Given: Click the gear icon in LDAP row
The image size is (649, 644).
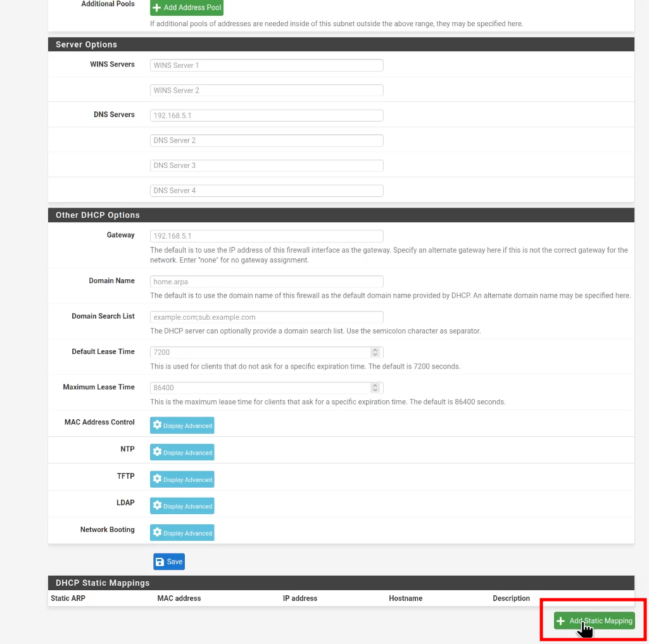Looking at the screenshot, I should (157, 505).
